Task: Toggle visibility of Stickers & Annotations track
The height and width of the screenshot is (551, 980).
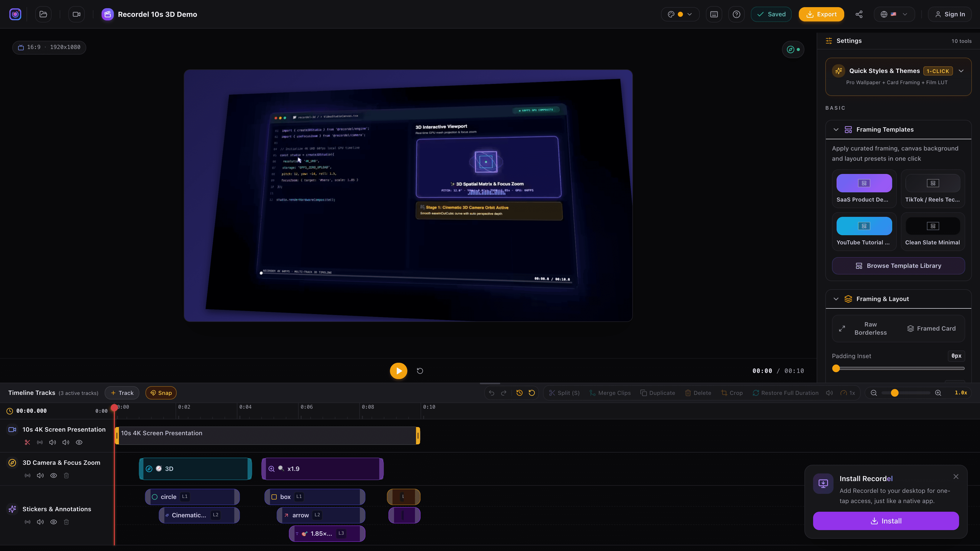Action: 54,522
